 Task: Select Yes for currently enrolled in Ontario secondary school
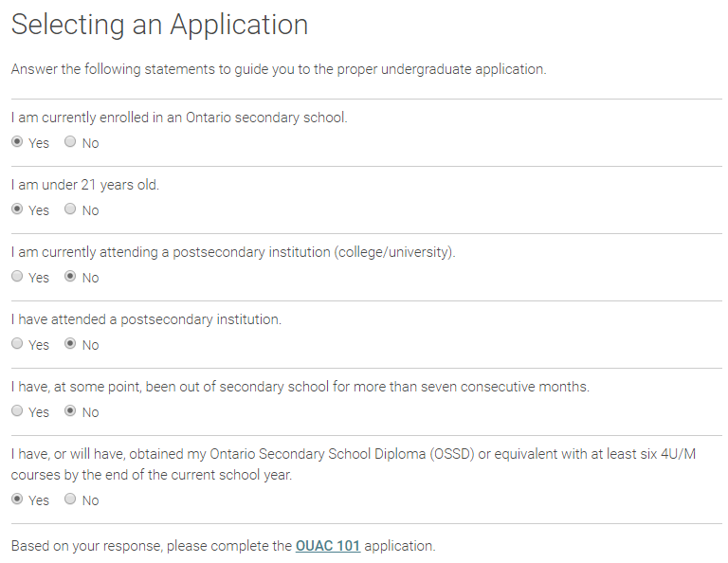coord(17,141)
